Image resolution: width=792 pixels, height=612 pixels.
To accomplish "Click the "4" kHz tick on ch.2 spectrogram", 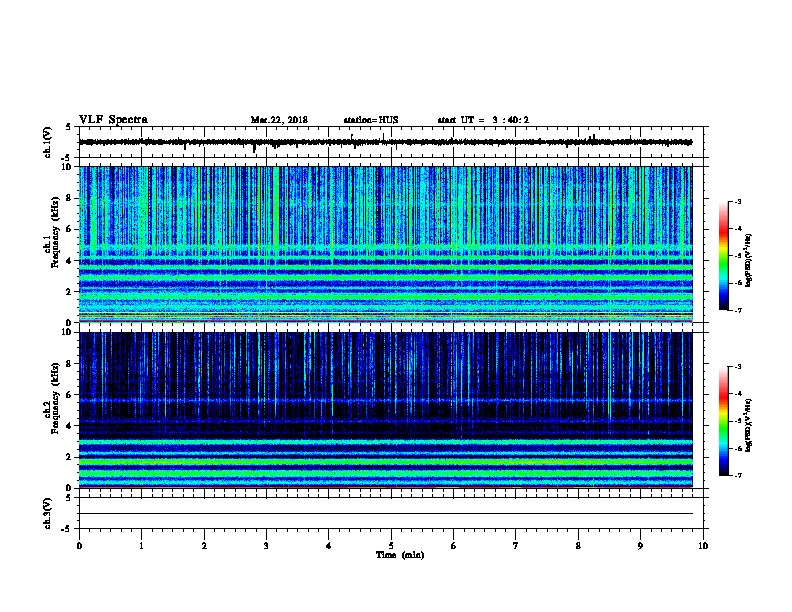I will pyautogui.click(x=68, y=426).
